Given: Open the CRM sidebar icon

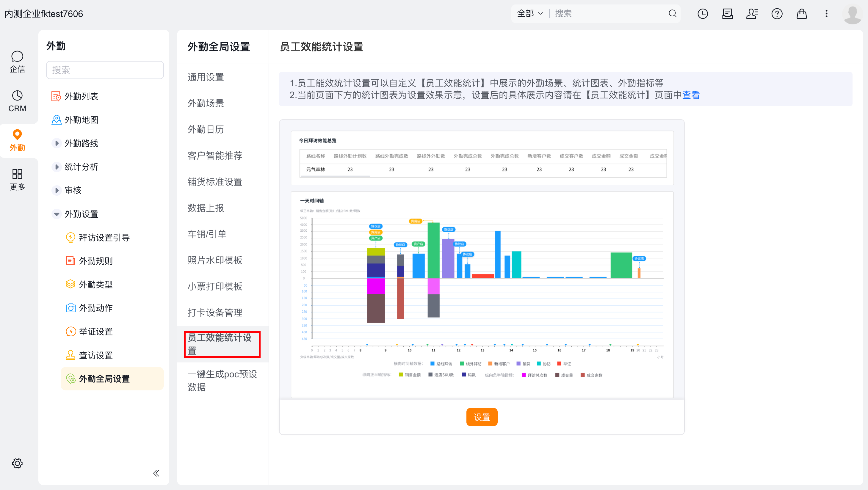Looking at the screenshot, I should pos(17,101).
